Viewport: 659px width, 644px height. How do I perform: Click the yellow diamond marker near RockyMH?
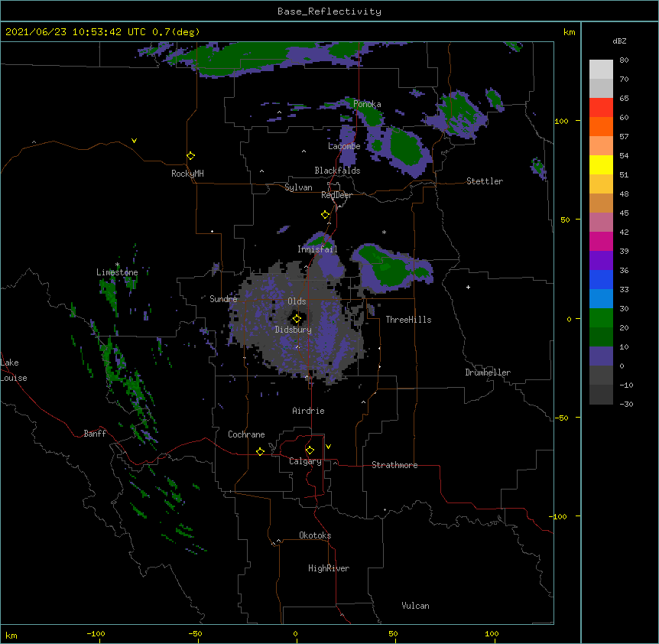click(190, 155)
